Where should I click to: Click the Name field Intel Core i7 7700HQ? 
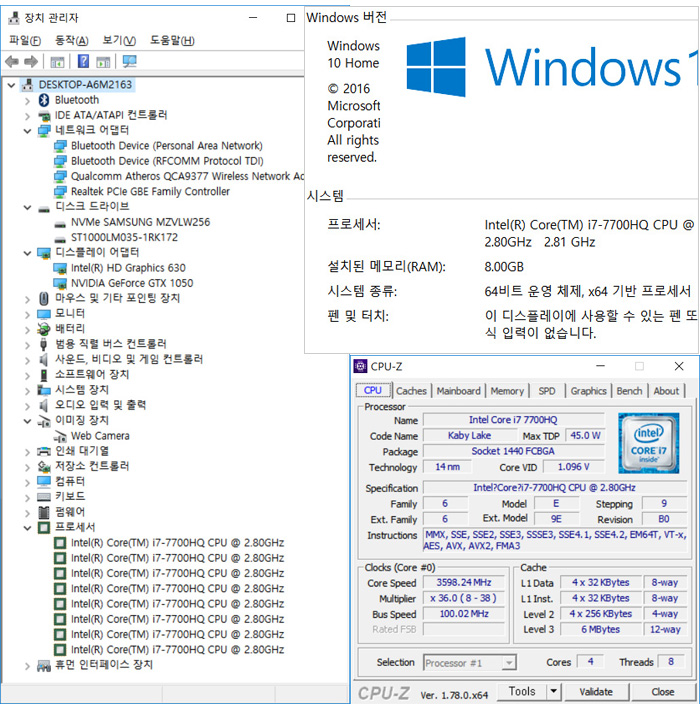click(513, 420)
